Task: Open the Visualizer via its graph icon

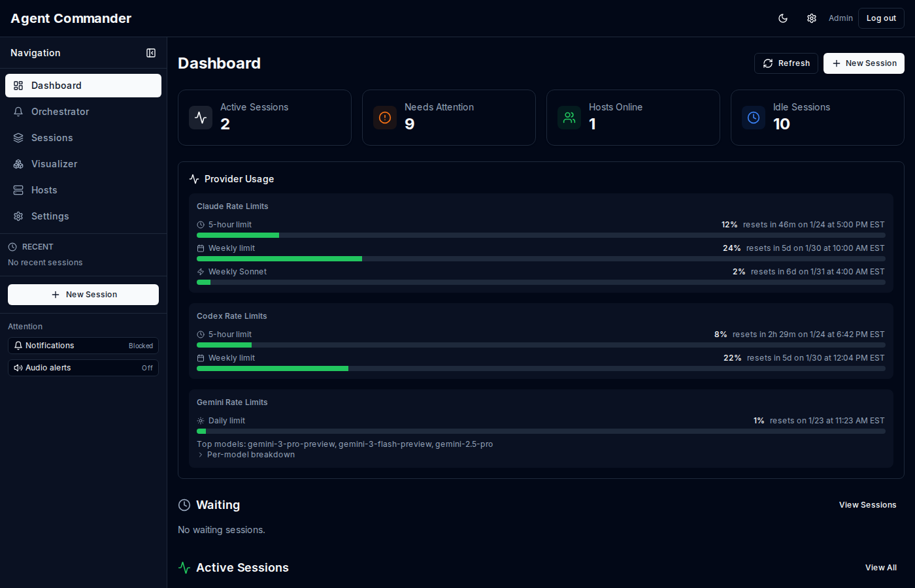Action: tap(18, 164)
